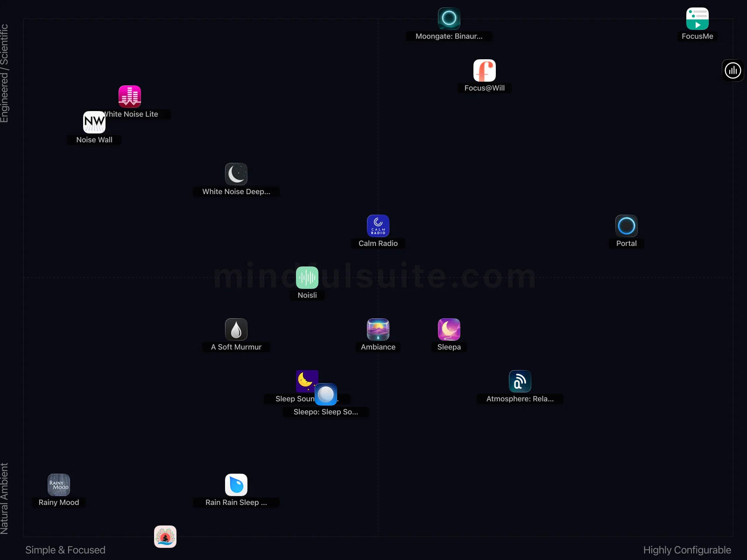
Task: Open the Noise Wall NW icon
Action: [94, 122]
